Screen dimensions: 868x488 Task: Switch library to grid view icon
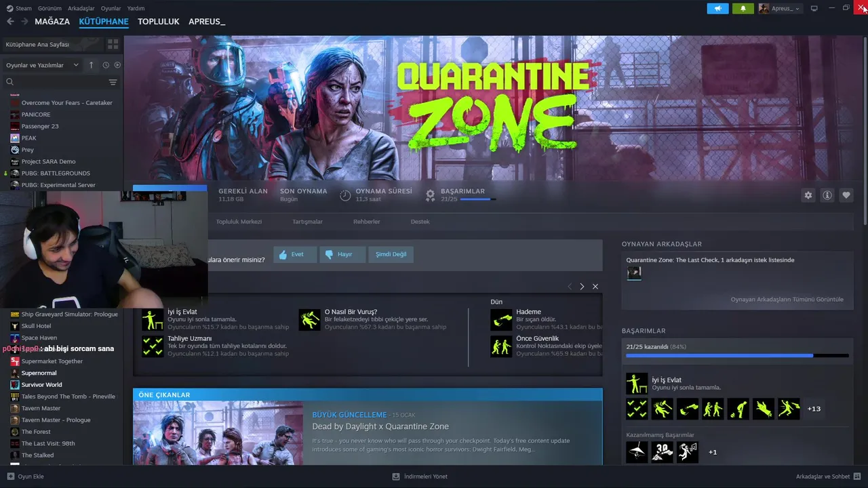(113, 44)
